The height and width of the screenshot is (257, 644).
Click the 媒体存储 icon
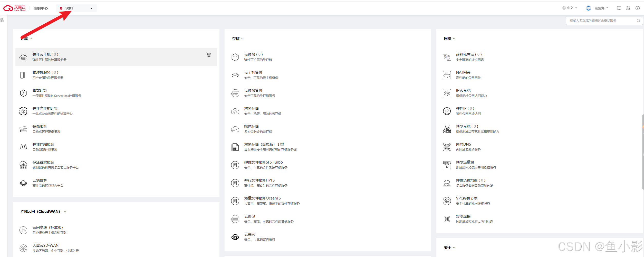point(235,129)
